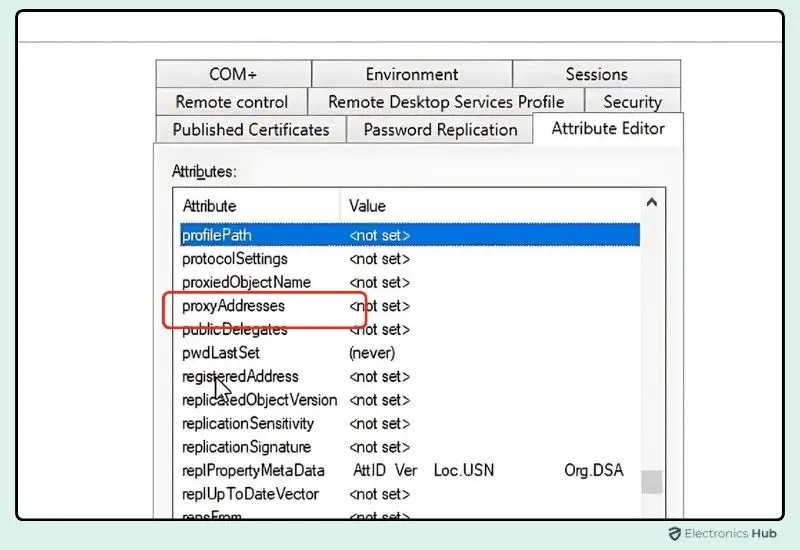Switch to the Security tab
Image resolution: width=800 pixels, height=550 pixels.
tap(632, 102)
